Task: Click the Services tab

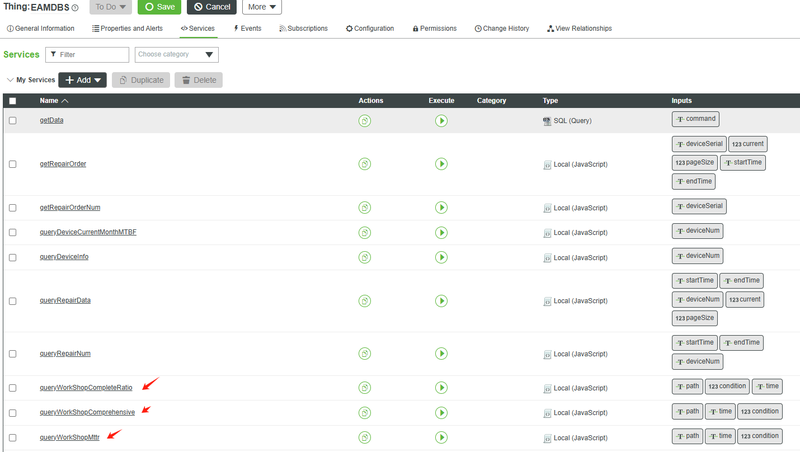Action: (197, 29)
